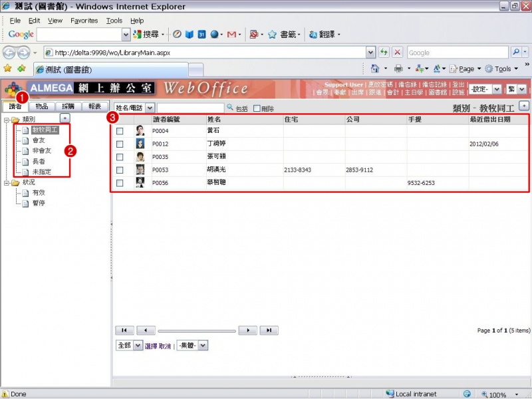Tick the checkbox for reader P0056 蔡智聰
This screenshot has height=399, width=532.
[x=120, y=183]
